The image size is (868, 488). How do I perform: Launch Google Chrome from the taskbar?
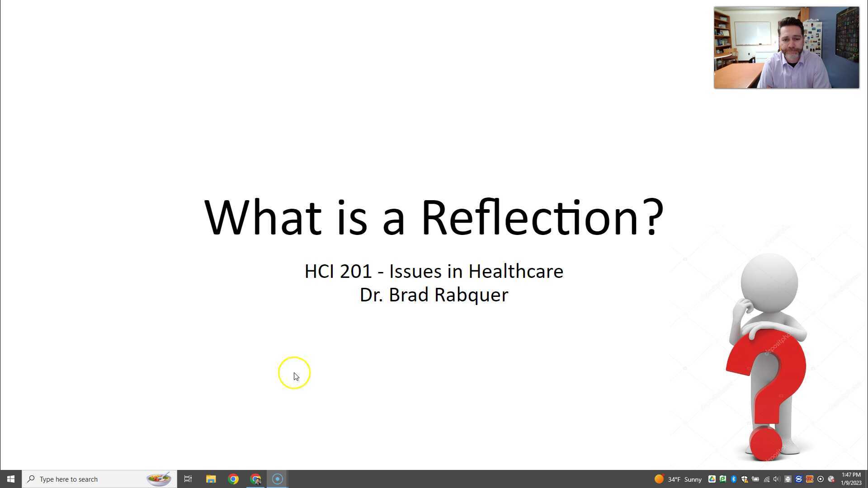coord(233,479)
